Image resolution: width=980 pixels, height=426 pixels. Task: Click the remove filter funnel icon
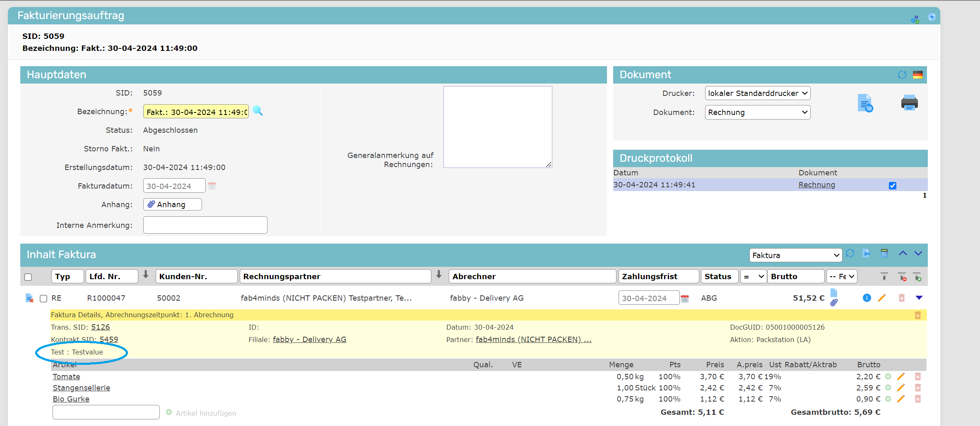pos(902,277)
